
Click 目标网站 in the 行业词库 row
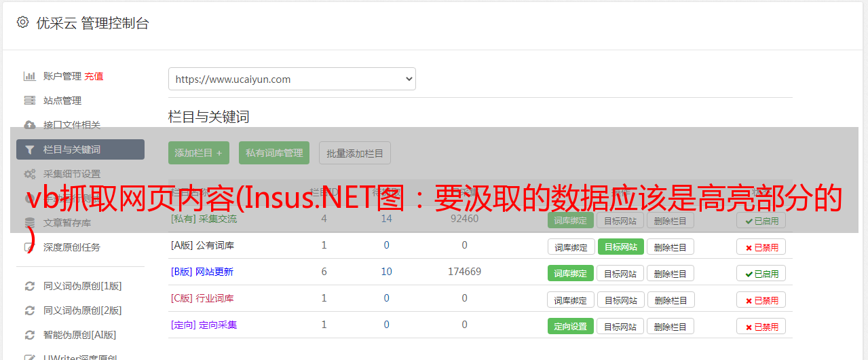click(620, 300)
